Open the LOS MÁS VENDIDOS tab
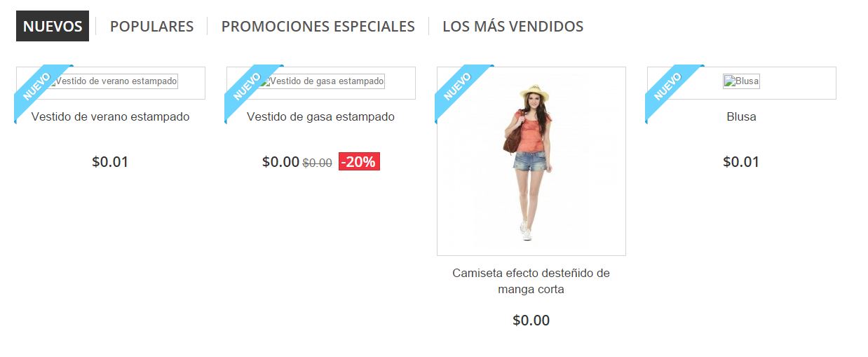This screenshot has width=868, height=357. [x=513, y=26]
